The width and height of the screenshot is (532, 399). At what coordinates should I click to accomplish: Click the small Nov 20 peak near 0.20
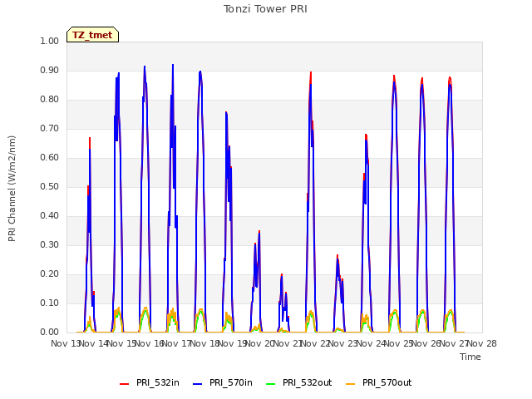(x=282, y=274)
